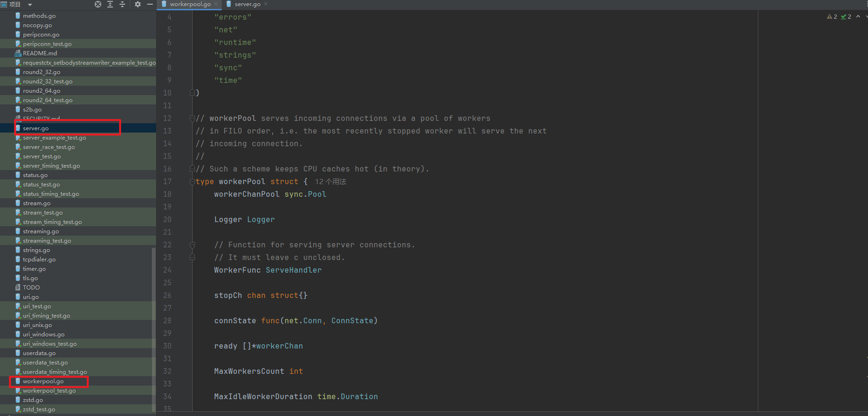Click the "runtime" import string
The image size is (868, 416).
click(235, 43)
